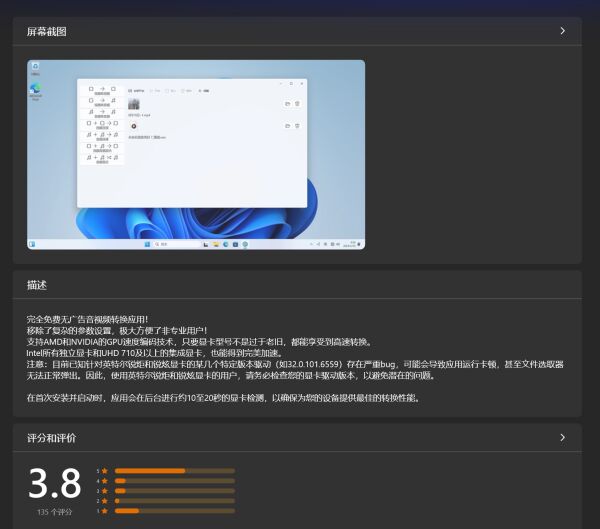600x529 pixels.
Task: Click the warning line starting 注意：目前已知
Action: coord(295,364)
